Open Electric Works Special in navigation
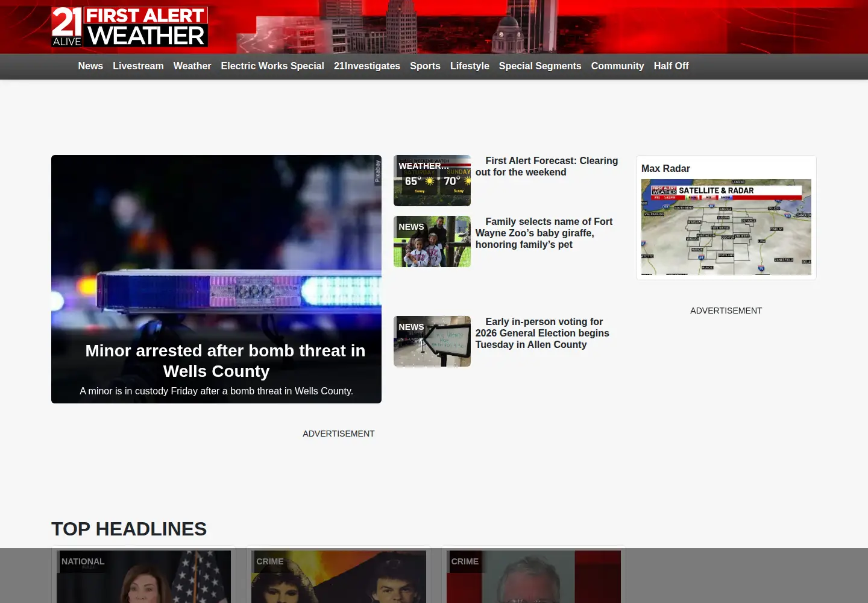This screenshot has height=603, width=868. coord(272,66)
